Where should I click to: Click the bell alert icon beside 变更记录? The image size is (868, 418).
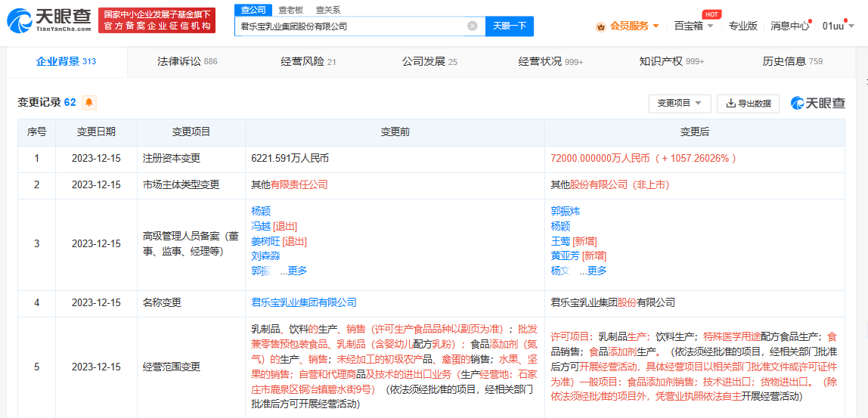pos(89,103)
